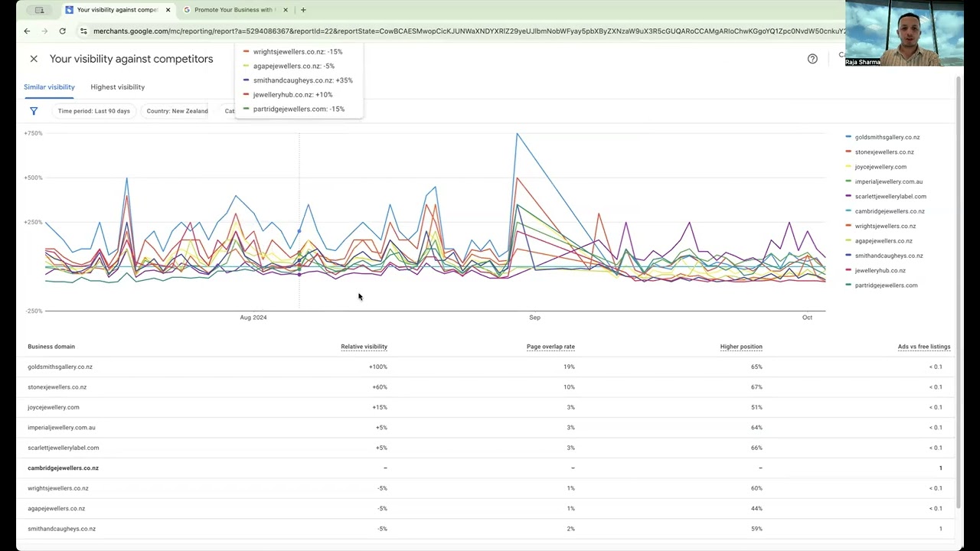Image resolution: width=980 pixels, height=551 pixels.
Task: Toggle partridgejewellers.com legend entry
Action: point(881,285)
